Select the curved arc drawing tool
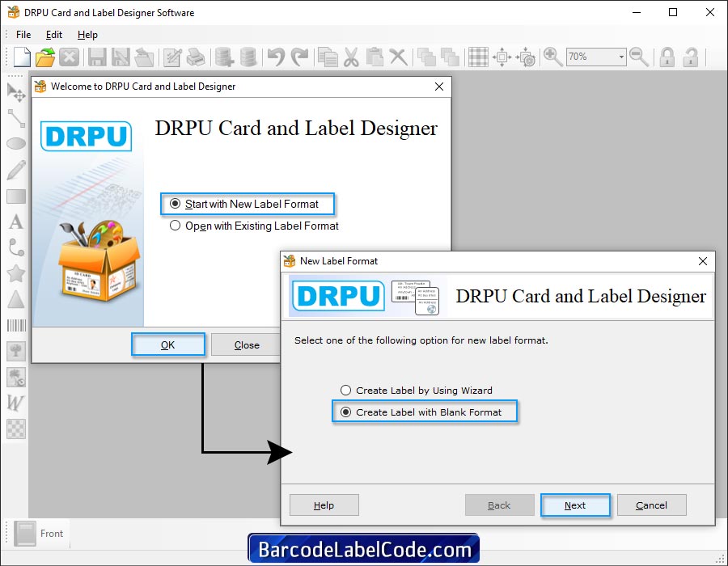This screenshot has height=566, width=728. tap(16, 247)
